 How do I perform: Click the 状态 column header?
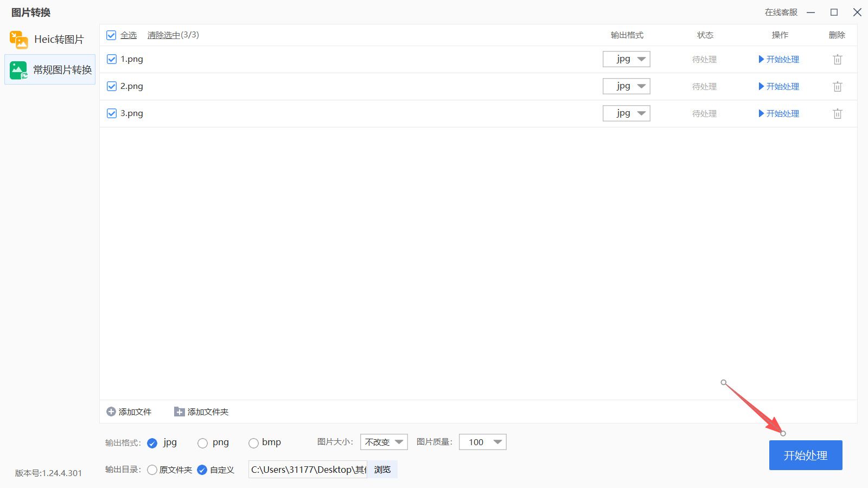click(x=705, y=35)
